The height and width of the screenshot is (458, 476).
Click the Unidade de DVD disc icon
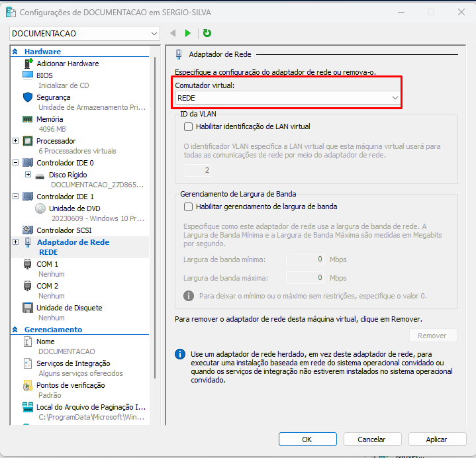click(x=40, y=208)
